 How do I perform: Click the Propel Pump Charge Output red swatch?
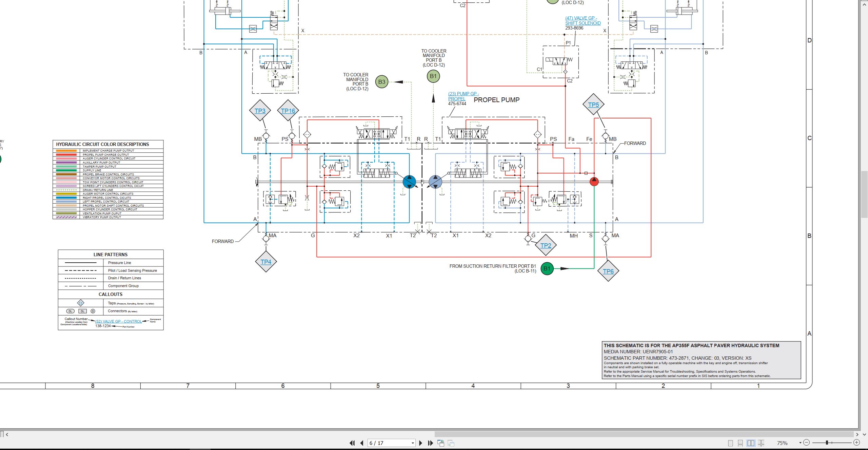(66, 154)
